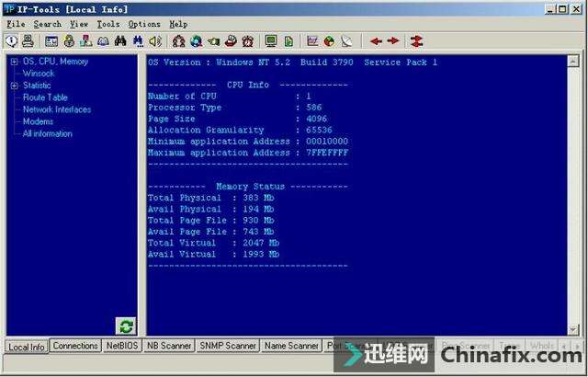Click the speaker icon in toolbar
This screenshot has width=588, height=377.
[x=154, y=41]
